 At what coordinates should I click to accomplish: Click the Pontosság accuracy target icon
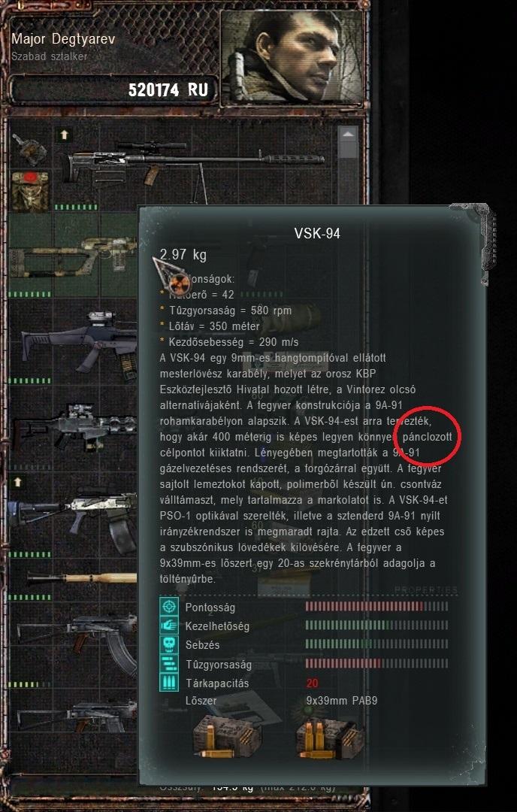[x=169, y=607]
